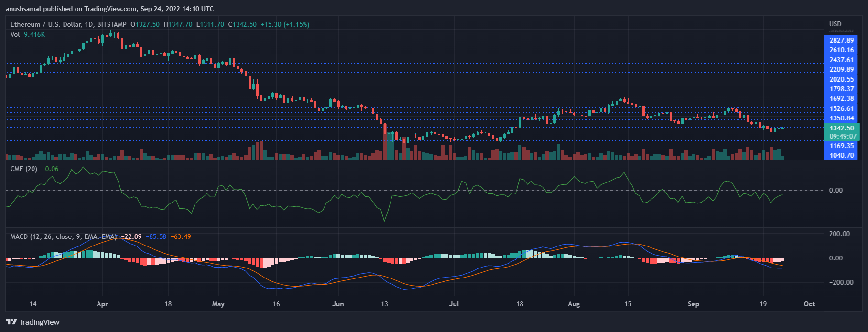Click the TradingView logo at the bottom

point(33,322)
